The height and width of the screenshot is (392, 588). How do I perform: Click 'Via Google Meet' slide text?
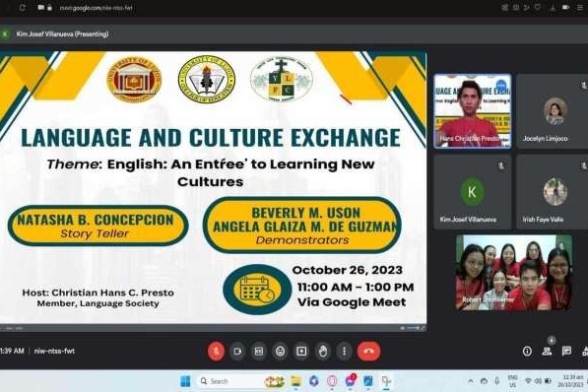pyautogui.click(x=352, y=302)
